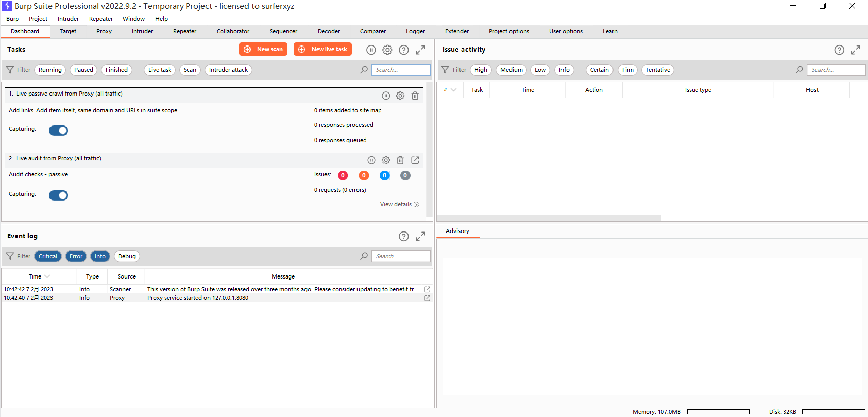Image resolution: width=868 pixels, height=417 pixels.
Task: Filter issues by Medium severity
Action: coord(512,70)
